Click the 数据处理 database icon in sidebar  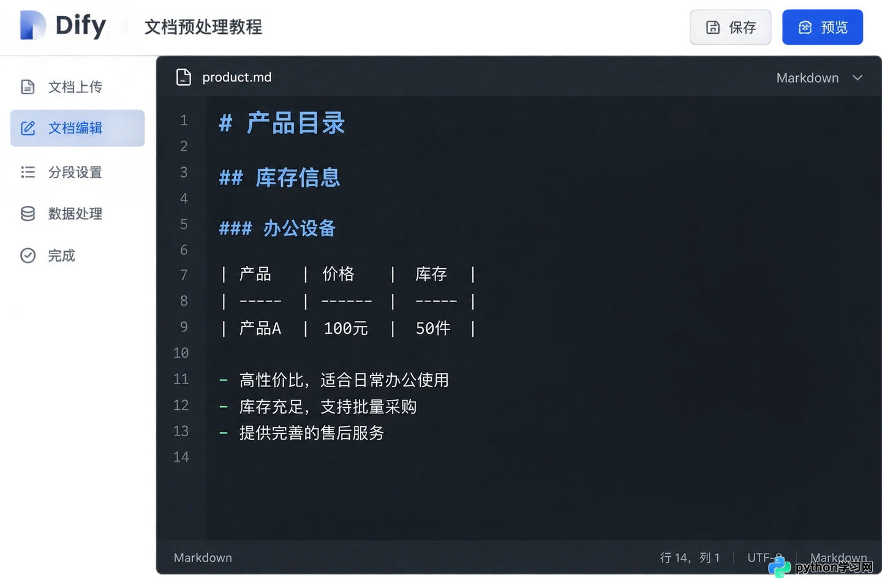[x=28, y=214]
